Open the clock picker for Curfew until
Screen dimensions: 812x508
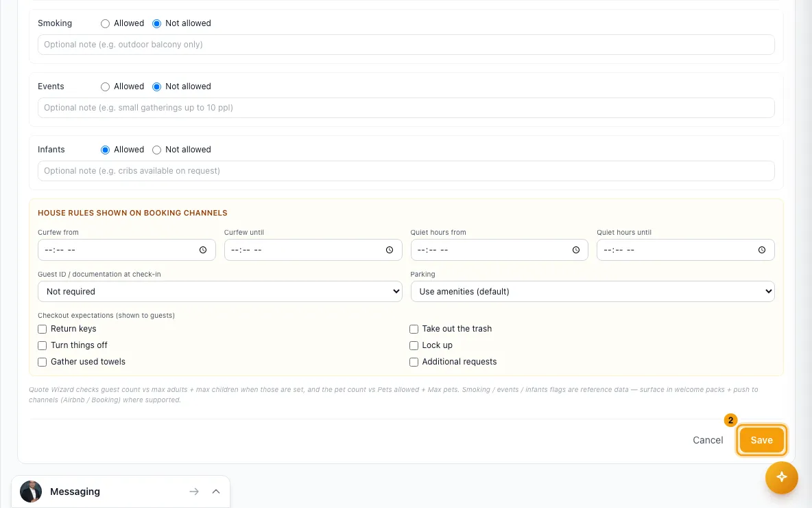click(x=390, y=250)
